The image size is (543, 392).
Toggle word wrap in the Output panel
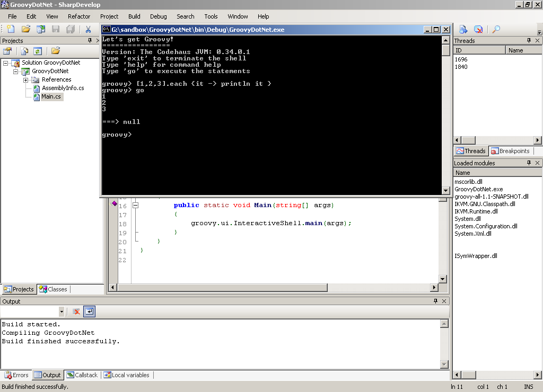pos(89,311)
